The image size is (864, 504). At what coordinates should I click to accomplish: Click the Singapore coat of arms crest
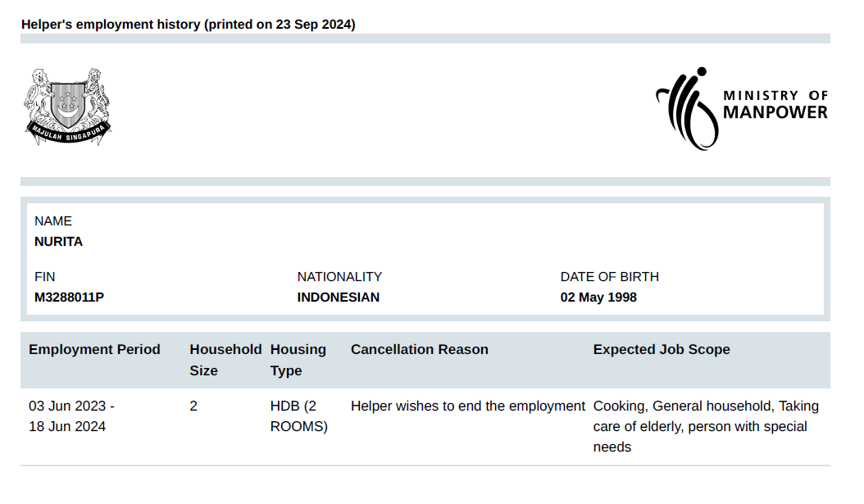67,107
